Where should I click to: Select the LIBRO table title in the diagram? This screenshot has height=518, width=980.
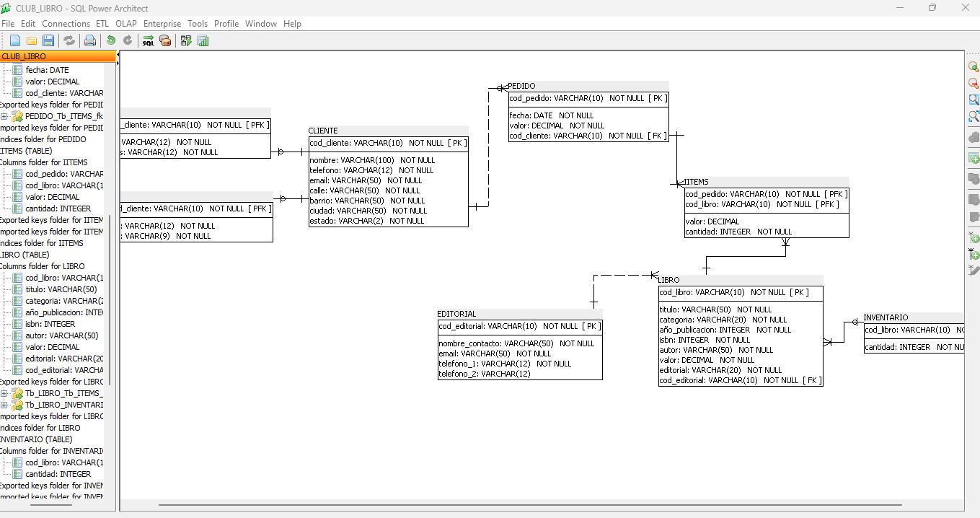(668, 280)
